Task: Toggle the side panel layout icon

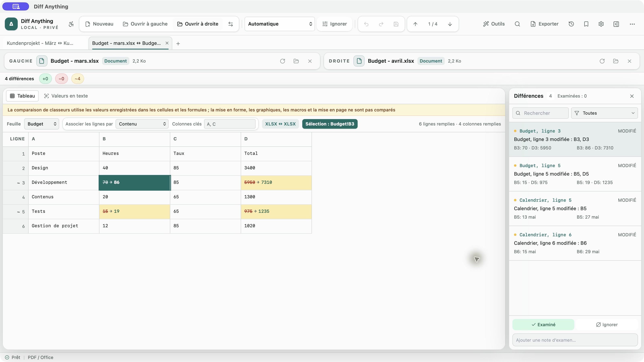Action: pyautogui.click(x=616, y=24)
